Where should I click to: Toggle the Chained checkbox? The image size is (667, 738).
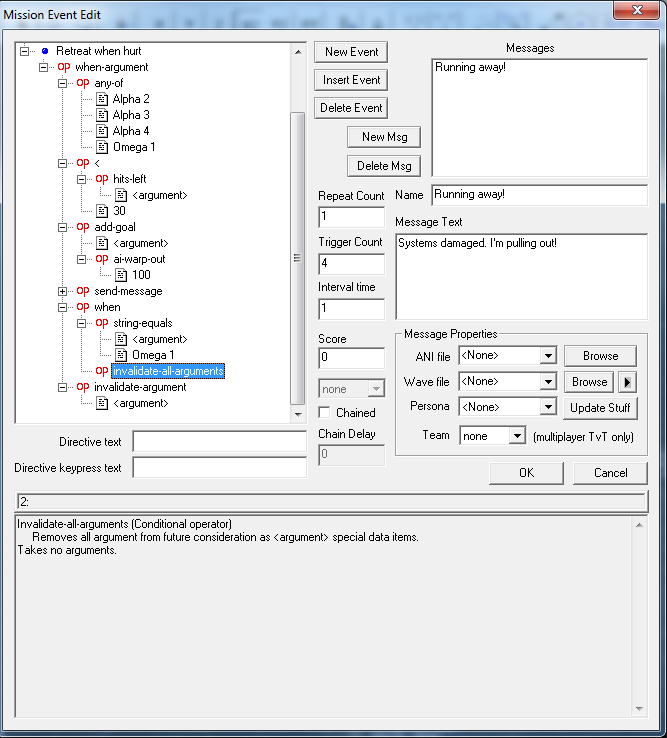325,412
